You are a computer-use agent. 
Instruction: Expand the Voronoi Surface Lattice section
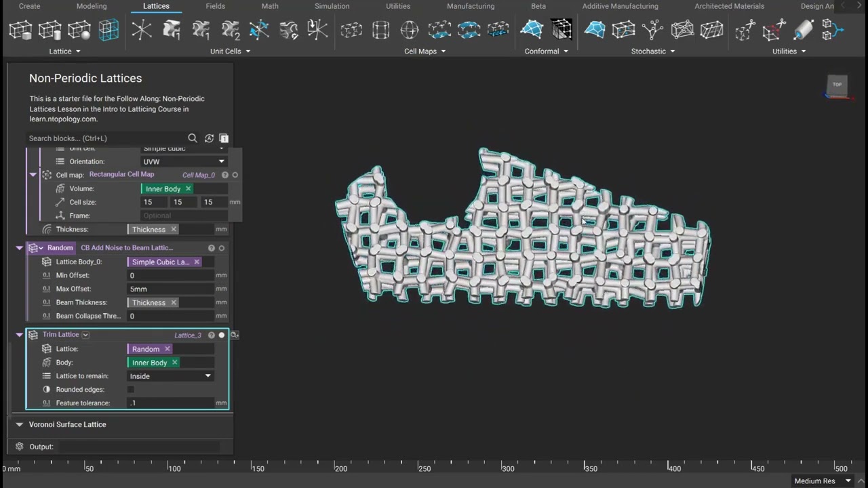(x=19, y=424)
